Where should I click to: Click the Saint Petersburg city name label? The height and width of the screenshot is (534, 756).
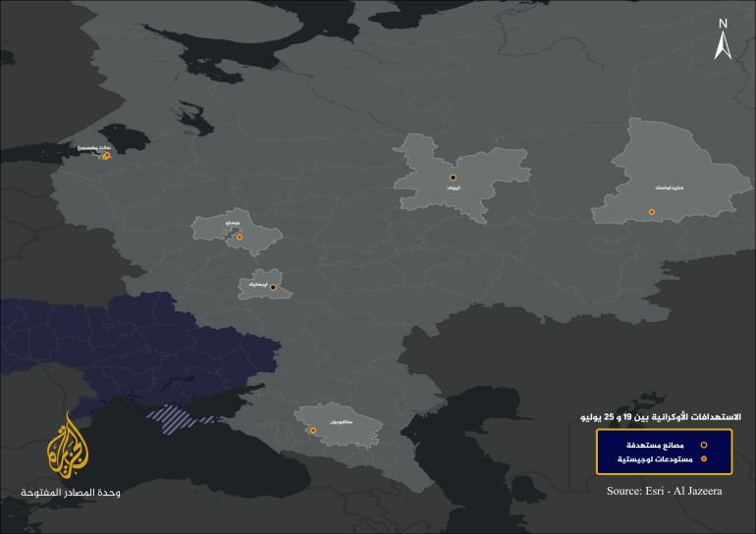94,147
